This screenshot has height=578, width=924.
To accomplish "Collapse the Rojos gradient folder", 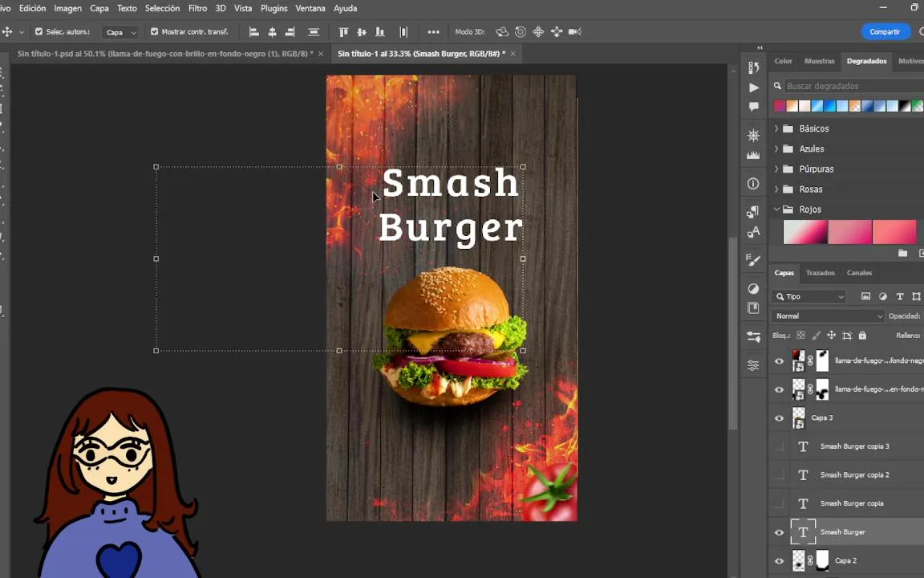I will click(x=776, y=210).
